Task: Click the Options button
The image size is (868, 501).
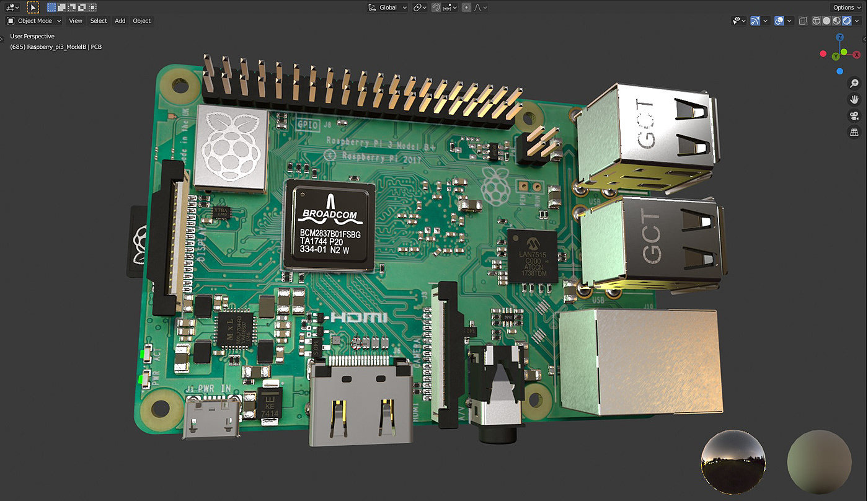Action: click(846, 7)
